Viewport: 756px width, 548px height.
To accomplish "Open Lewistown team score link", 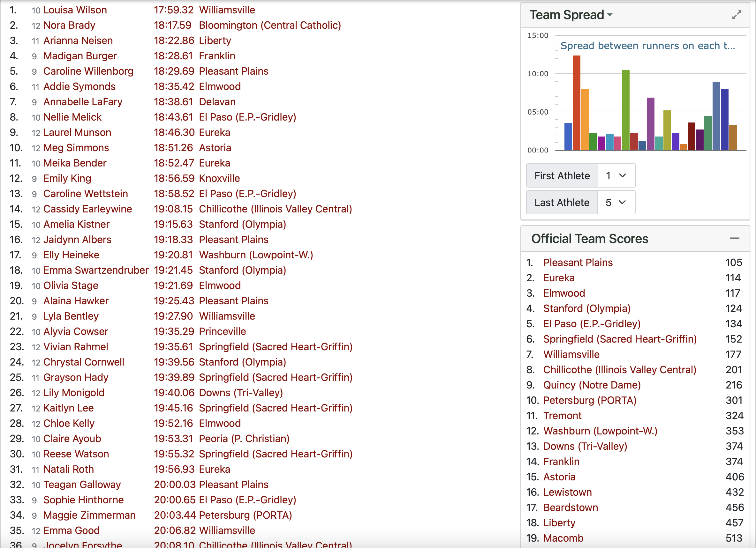I will pyautogui.click(x=567, y=493).
